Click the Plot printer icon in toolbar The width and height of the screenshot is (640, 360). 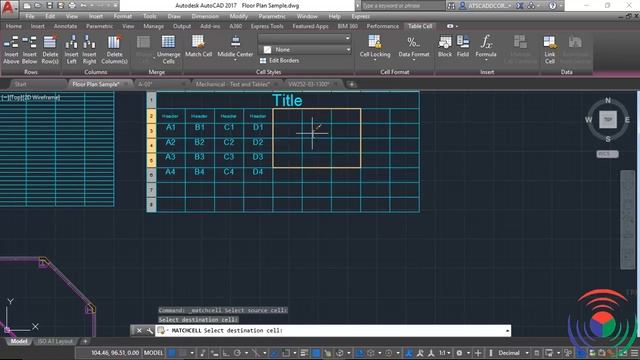click(x=72, y=6)
